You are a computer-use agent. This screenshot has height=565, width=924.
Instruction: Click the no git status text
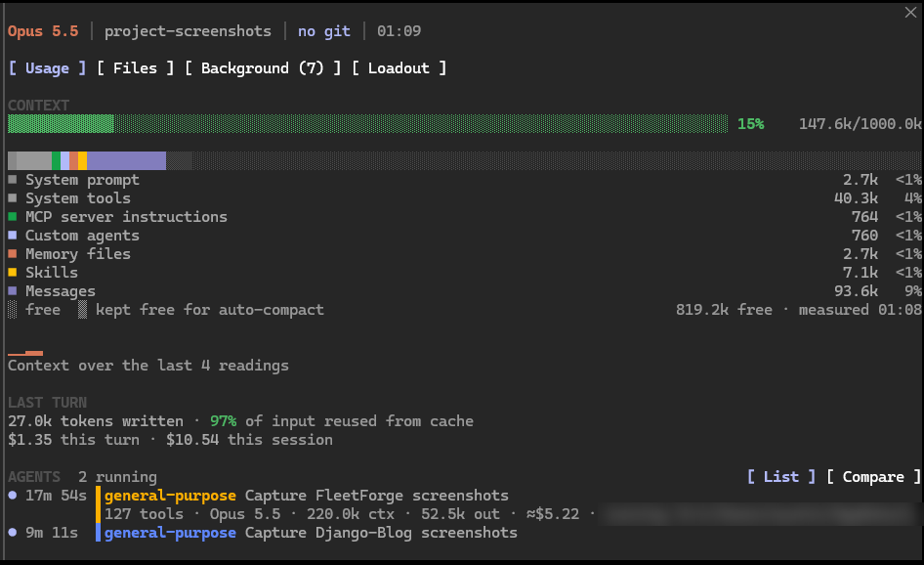(x=324, y=31)
